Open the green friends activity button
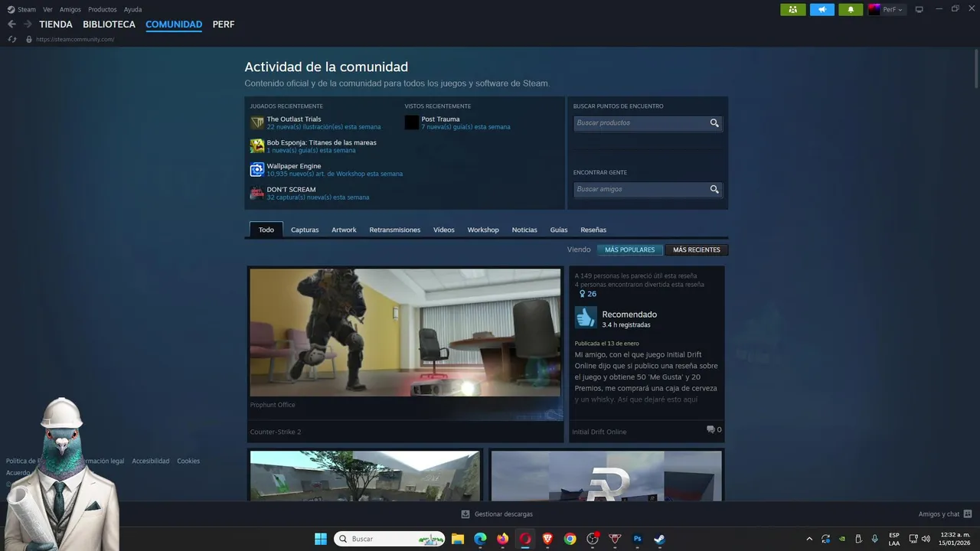The width and height of the screenshot is (980, 551). (792, 9)
